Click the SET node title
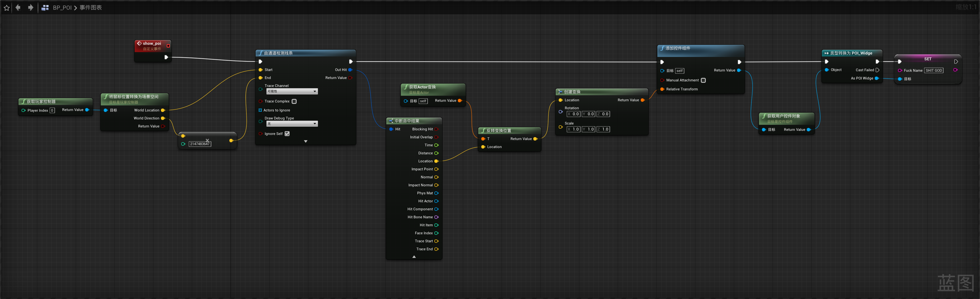 [927, 59]
